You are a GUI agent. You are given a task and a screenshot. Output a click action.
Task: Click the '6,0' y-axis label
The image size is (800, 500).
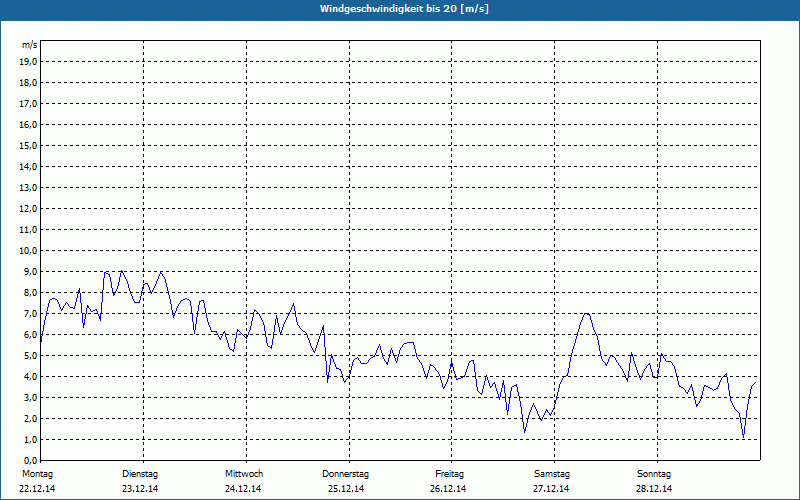click(30, 335)
